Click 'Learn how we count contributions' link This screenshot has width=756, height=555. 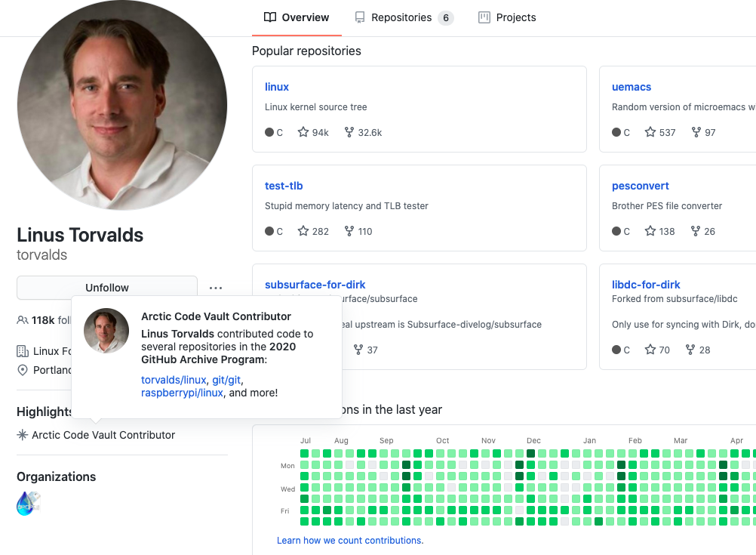point(350,541)
